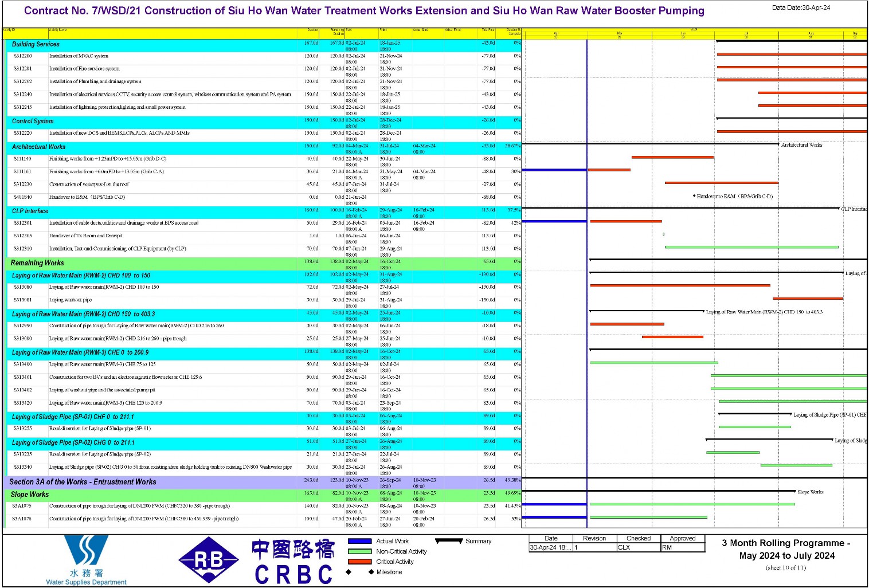Click the '(sheet 10 of 11)' page label
Screen dimensions: 869x588
pyautogui.click(x=786, y=568)
